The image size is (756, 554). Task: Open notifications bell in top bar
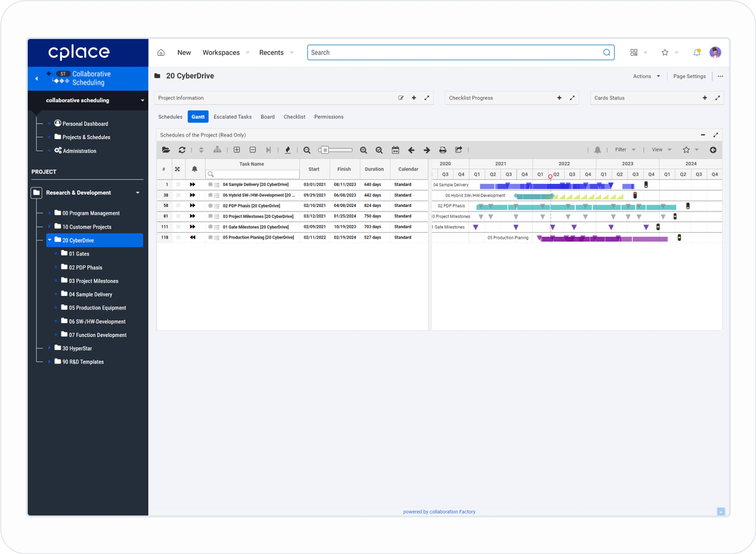pos(696,52)
